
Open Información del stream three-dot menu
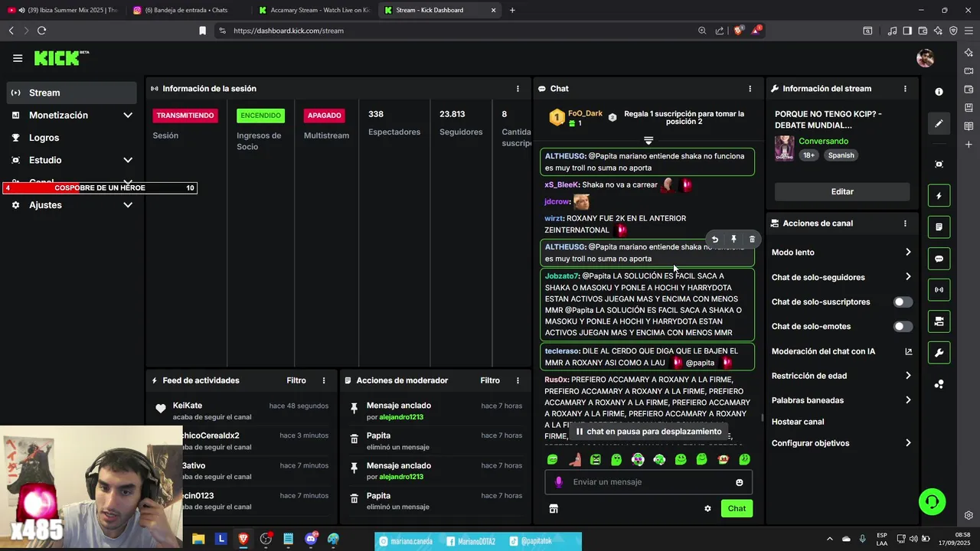905,89
